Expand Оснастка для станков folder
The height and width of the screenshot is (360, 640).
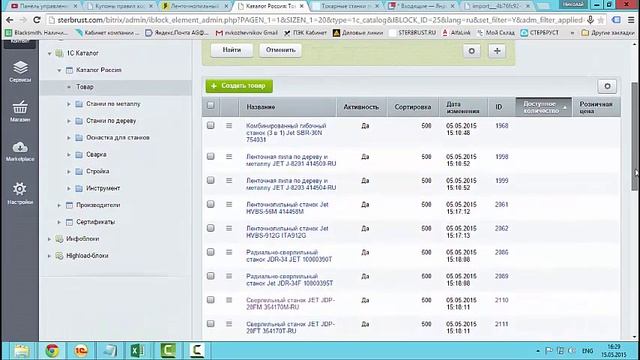click(69, 138)
